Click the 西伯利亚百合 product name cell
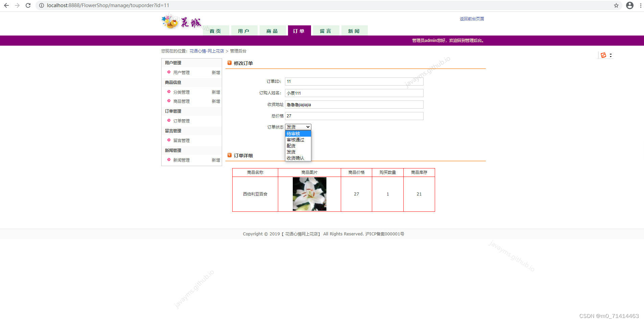Viewport: 644px width, 322px height. (255, 194)
